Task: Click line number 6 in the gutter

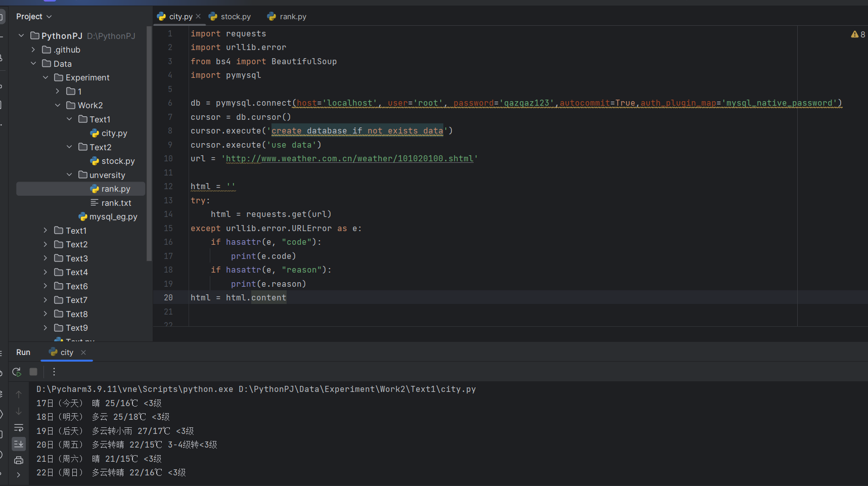Action: click(x=170, y=103)
